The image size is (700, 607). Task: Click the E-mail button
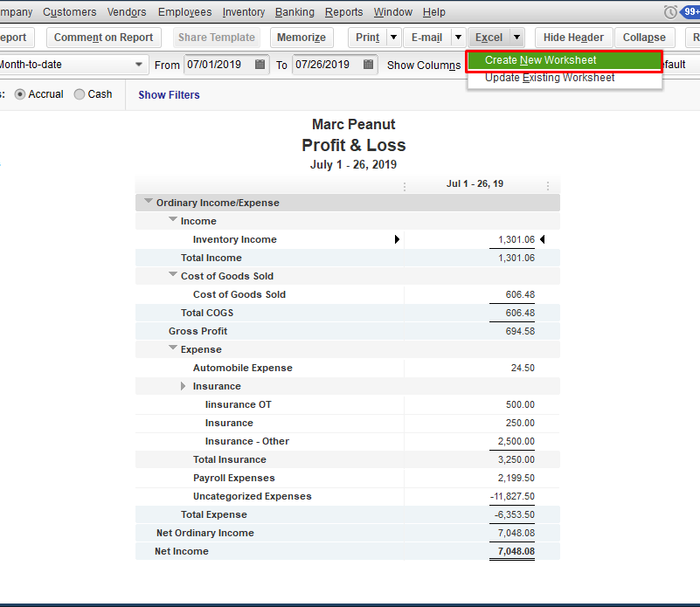coord(426,37)
